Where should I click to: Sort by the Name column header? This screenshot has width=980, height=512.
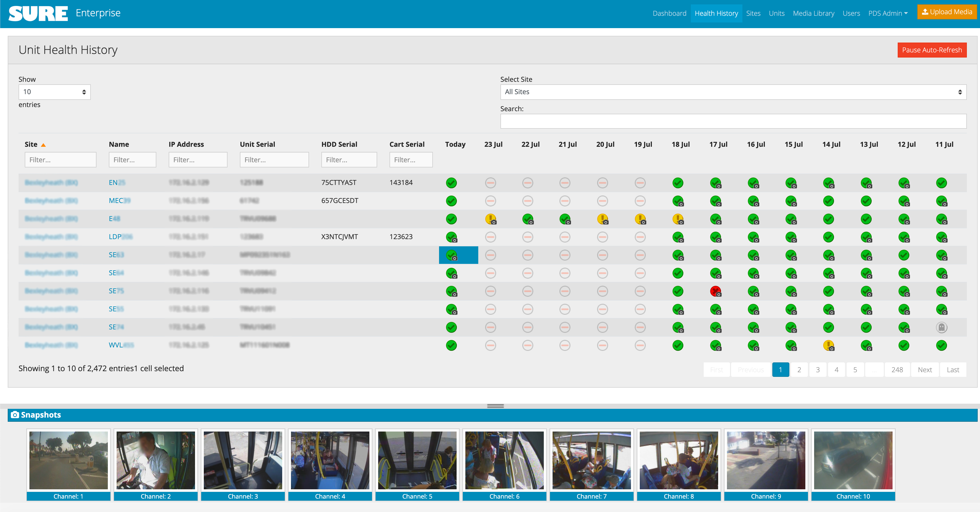pyautogui.click(x=119, y=144)
